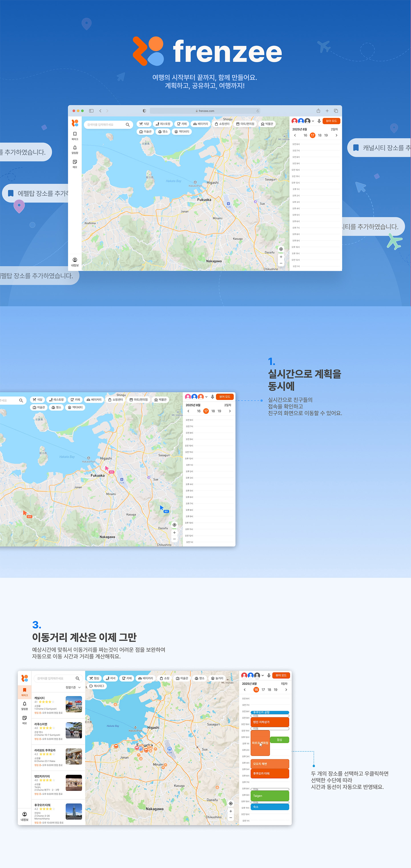Viewport: 411px width, 868px height.
Task: Click the 뷰어 모드 button in the middle window
Action: (x=225, y=397)
